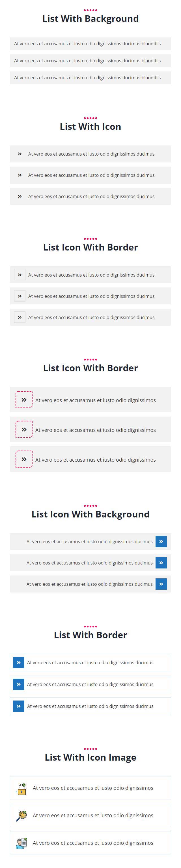Click the person holding document icon
The image size is (181, 868).
point(21,843)
